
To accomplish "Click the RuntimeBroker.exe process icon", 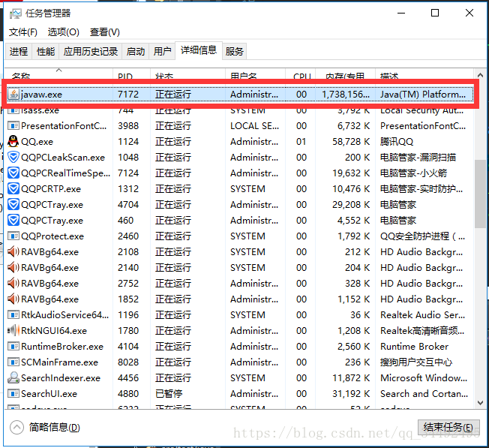I will [x=13, y=346].
